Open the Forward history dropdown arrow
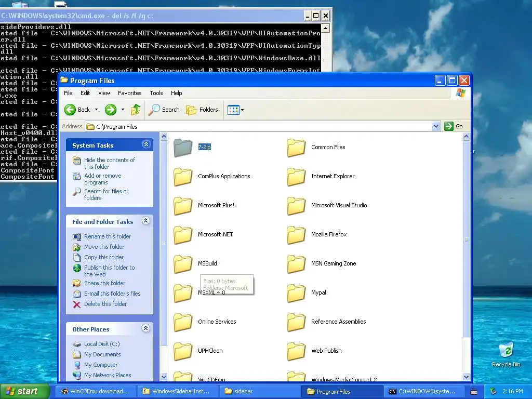This screenshot has height=399, width=532. (x=123, y=110)
